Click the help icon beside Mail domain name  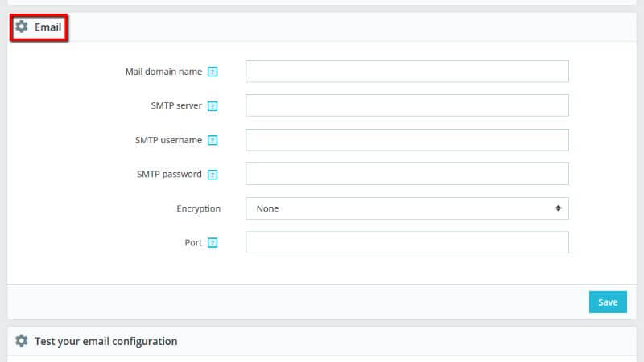tap(213, 72)
